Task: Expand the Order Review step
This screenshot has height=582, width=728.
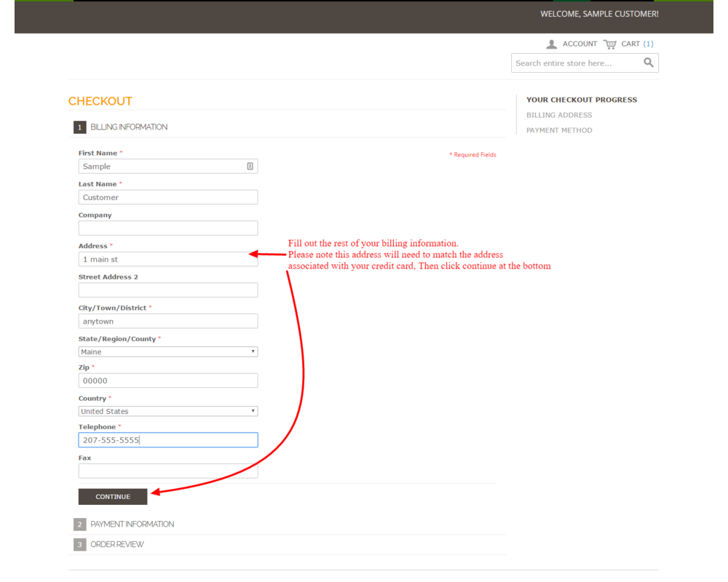Action: click(x=116, y=545)
